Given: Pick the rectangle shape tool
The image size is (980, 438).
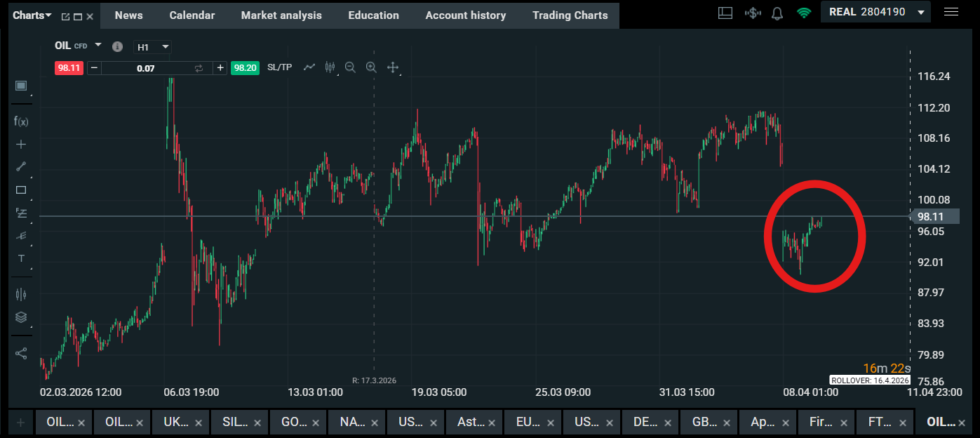Looking at the screenshot, I should pos(21,190).
